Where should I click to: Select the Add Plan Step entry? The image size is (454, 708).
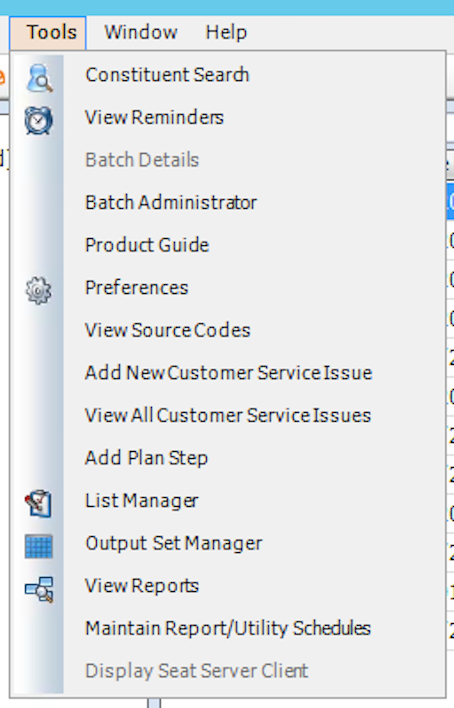pyautogui.click(x=146, y=458)
